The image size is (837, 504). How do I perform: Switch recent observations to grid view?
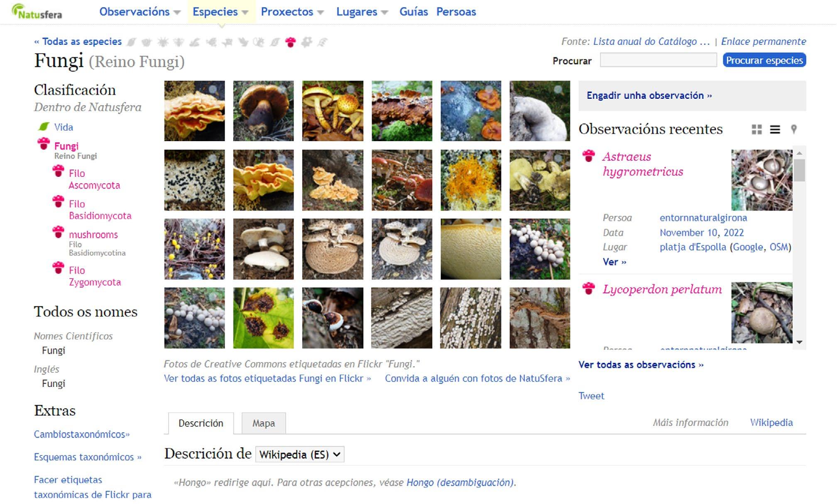756,130
